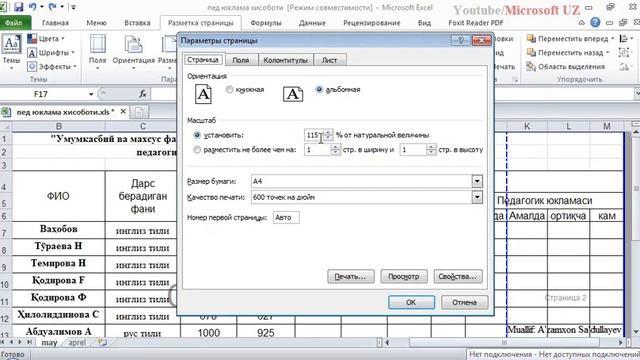Open the Шрифты theme fonts menu
Screen dimensions: 640x360
click(51, 53)
